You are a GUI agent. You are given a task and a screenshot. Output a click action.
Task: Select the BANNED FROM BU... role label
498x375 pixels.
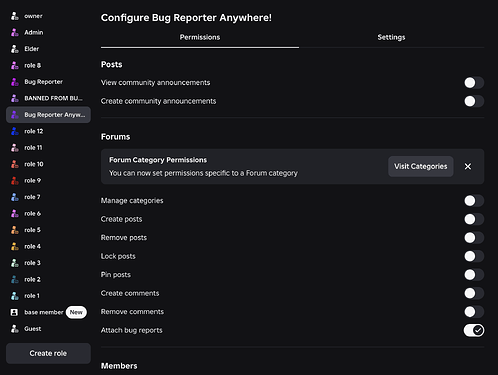[53, 98]
